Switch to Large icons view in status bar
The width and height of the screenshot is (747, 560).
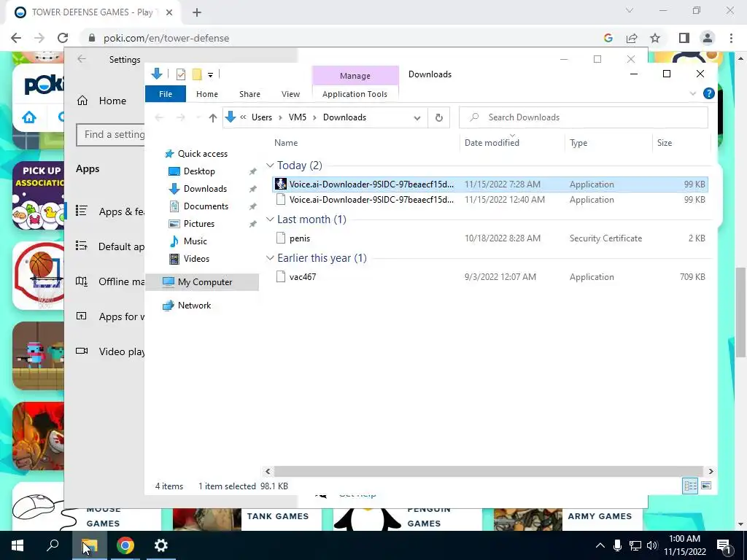[x=706, y=486]
